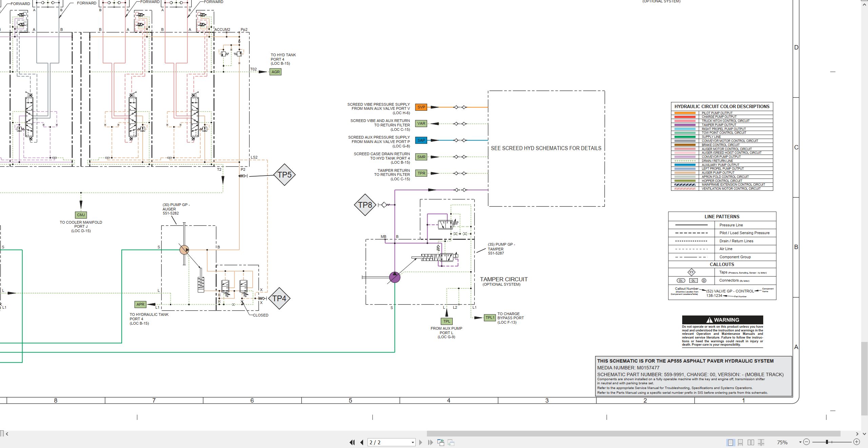
Task: Go to the first page
Action: [x=352, y=442]
